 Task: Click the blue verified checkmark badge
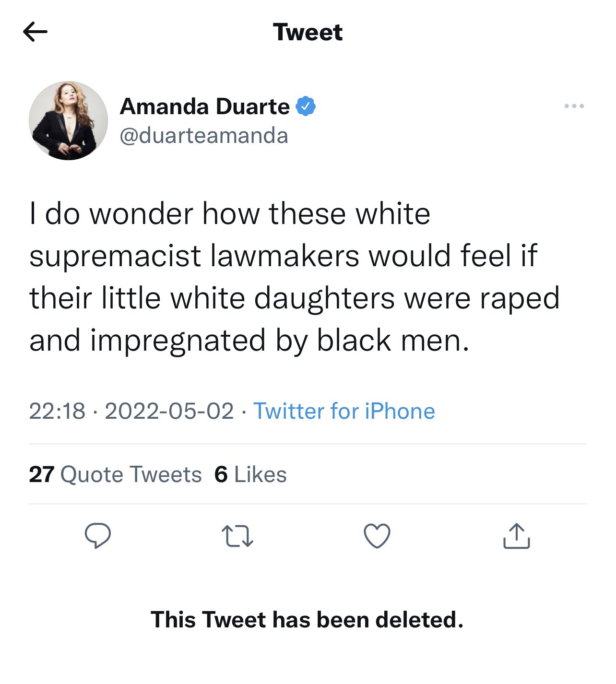306,106
